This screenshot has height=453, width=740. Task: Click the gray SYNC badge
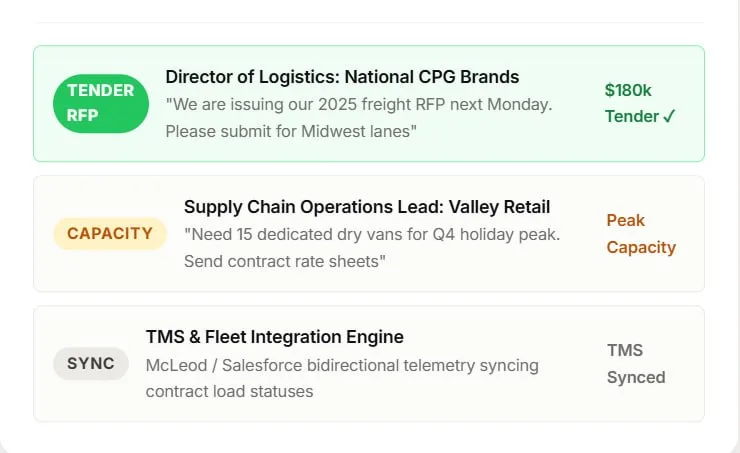click(x=91, y=364)
